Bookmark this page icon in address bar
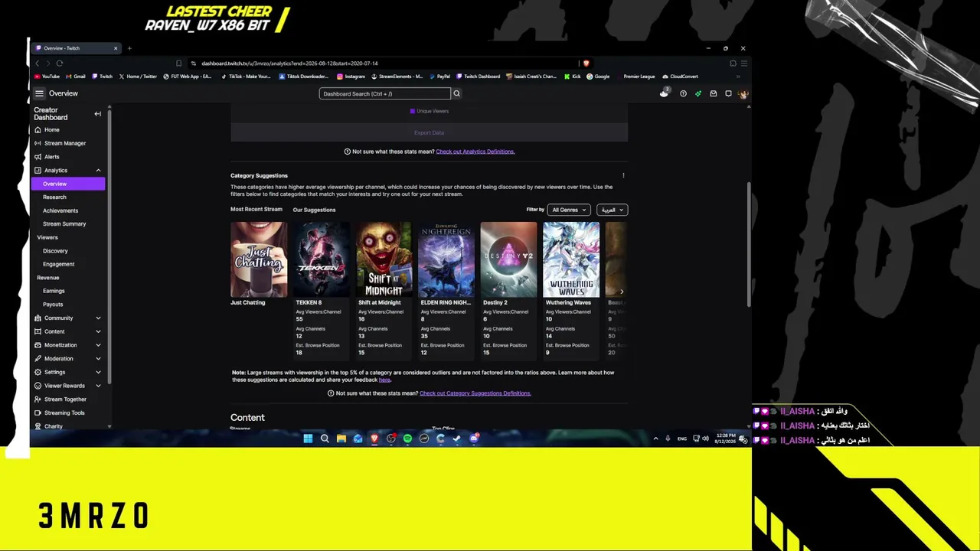This screenshot has width=980, height=551. coord(178,64)
